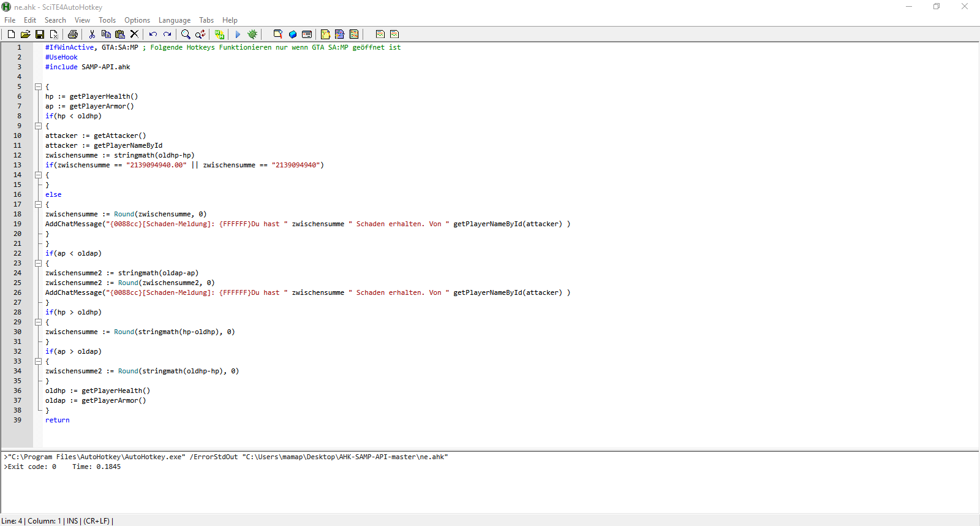
Task: Print the script using the printer icon
Action: (x=73, y=34)
